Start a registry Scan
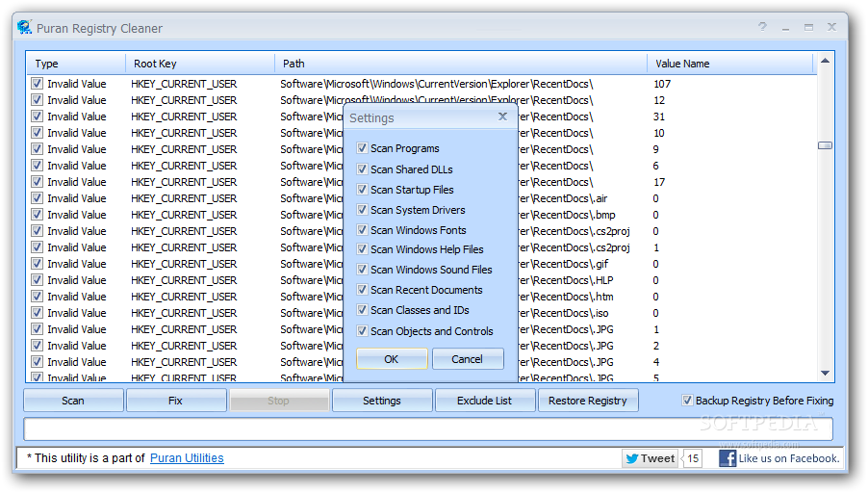The image size is (868, 493). point(73,401)
